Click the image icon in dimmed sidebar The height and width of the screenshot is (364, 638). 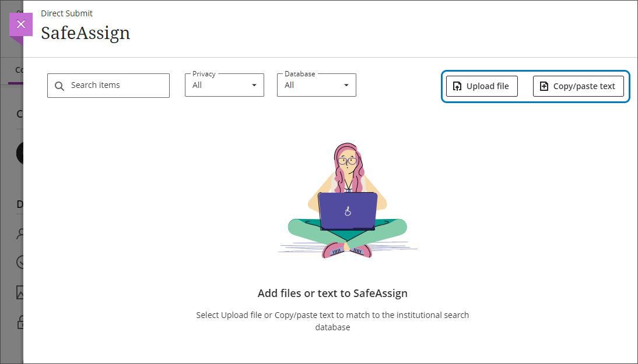click(20, 292)
